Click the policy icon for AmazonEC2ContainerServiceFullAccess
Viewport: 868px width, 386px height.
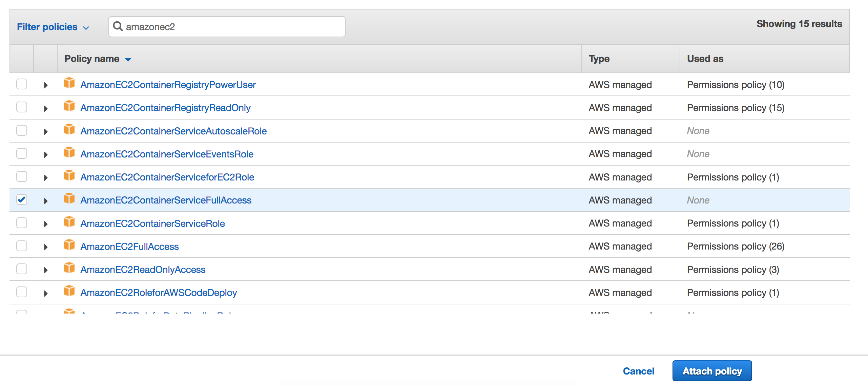(x=69, y=198)
